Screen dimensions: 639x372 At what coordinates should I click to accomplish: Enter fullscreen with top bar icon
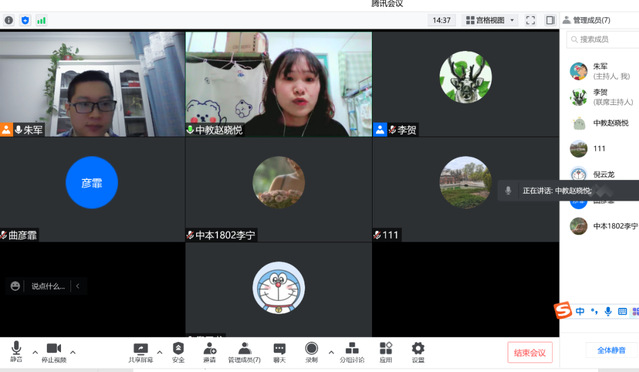click(530, 20)
